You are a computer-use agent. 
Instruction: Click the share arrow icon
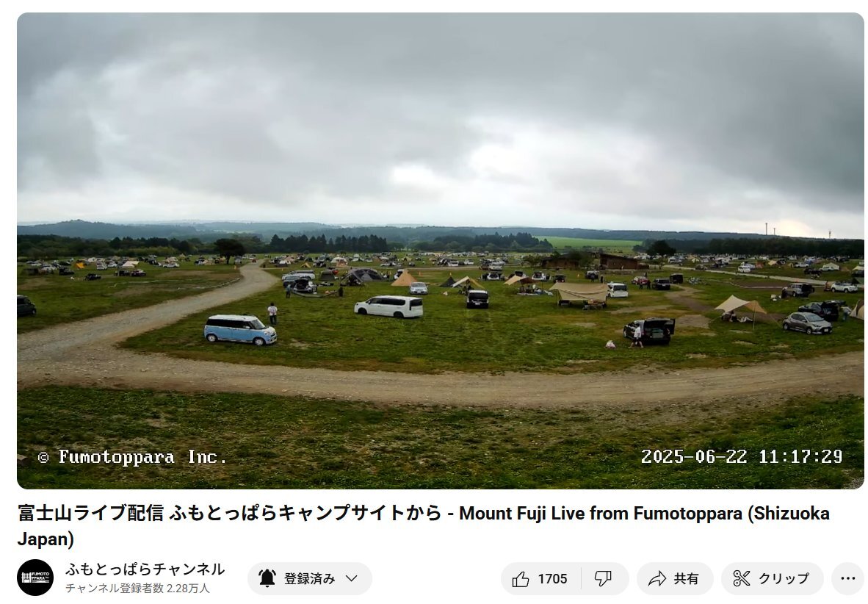(x=657, y=579)
